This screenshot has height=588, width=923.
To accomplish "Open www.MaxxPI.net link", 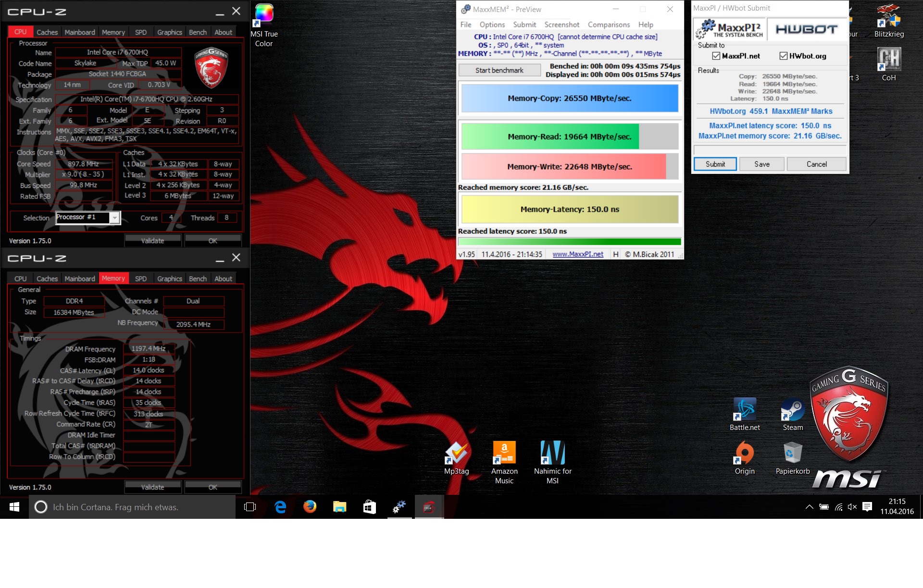I will coord(578,254).
